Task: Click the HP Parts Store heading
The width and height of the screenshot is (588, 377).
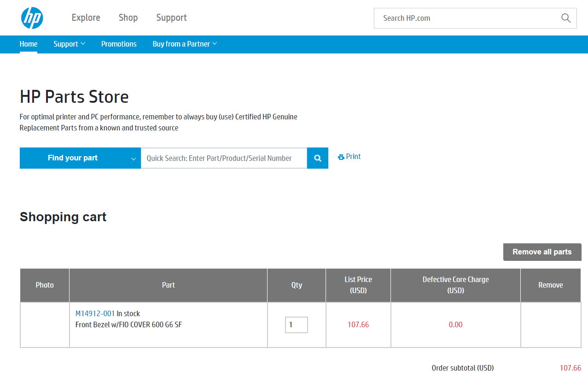Action: click(x=74, y=97)
